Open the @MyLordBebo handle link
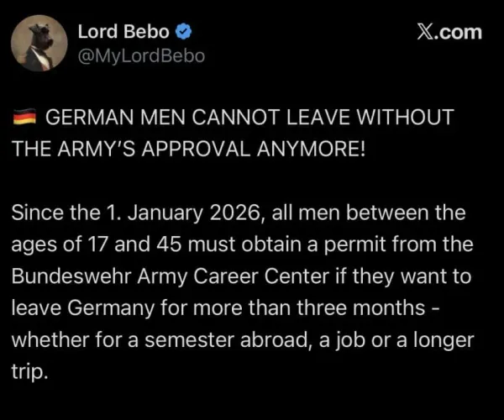504x420 pixels. [140, 56]
